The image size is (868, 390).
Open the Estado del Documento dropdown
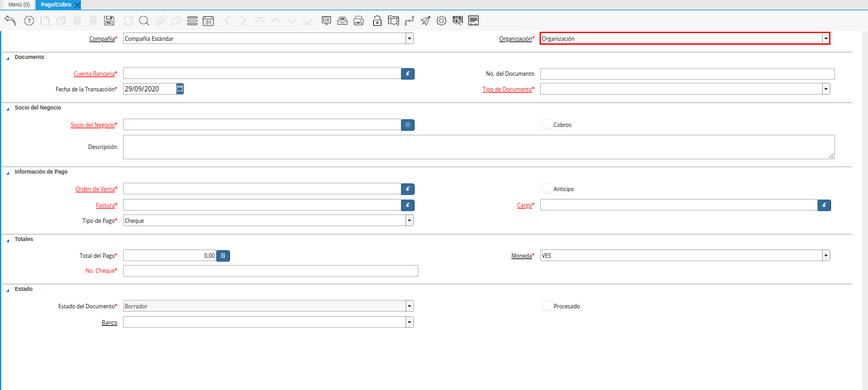[409, 306]
